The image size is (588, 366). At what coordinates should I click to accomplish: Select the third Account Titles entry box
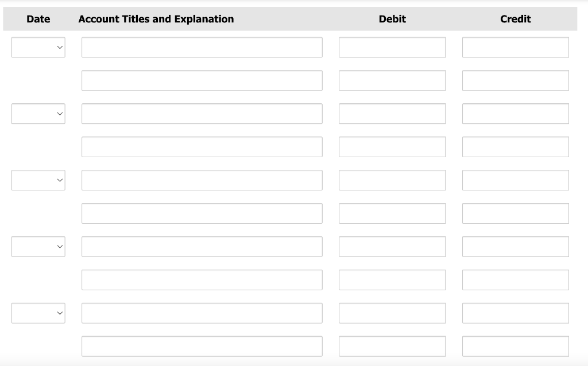(202, 114)
